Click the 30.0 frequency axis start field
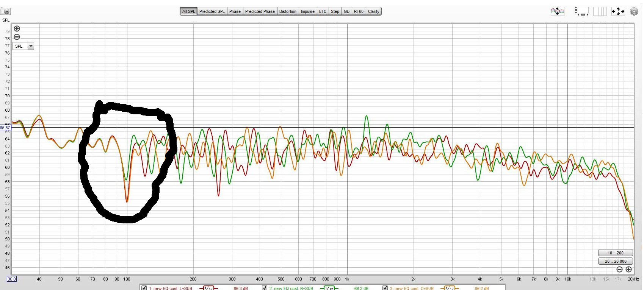 coord(12,279)
